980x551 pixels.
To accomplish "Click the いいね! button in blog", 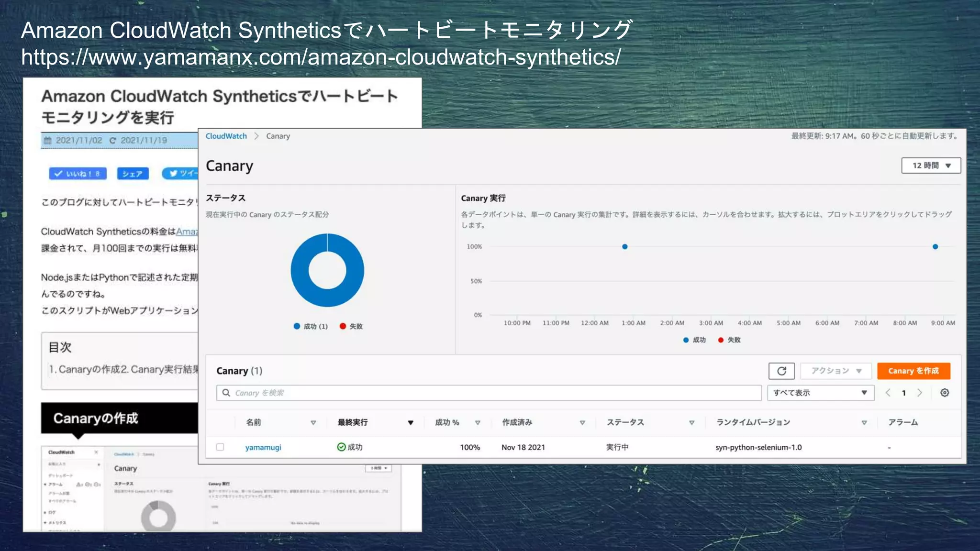I will tap(78, 173).
